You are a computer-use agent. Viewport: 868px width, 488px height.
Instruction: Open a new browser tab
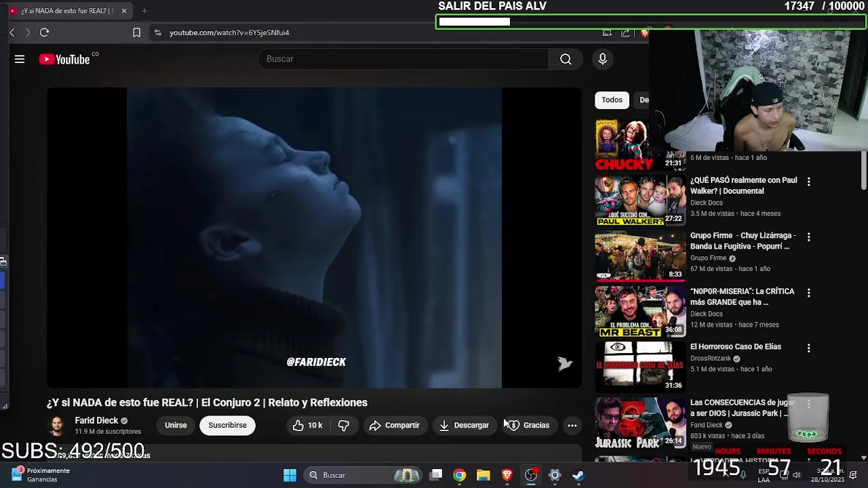coord(144,11)
